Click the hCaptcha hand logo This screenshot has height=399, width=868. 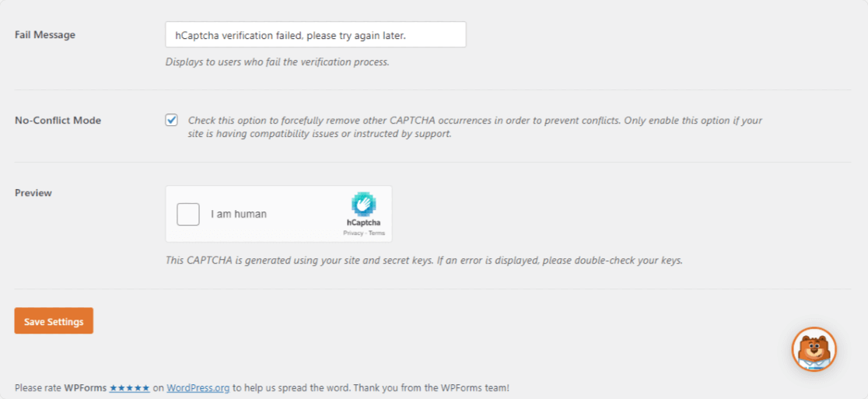(x=364, y=205)
